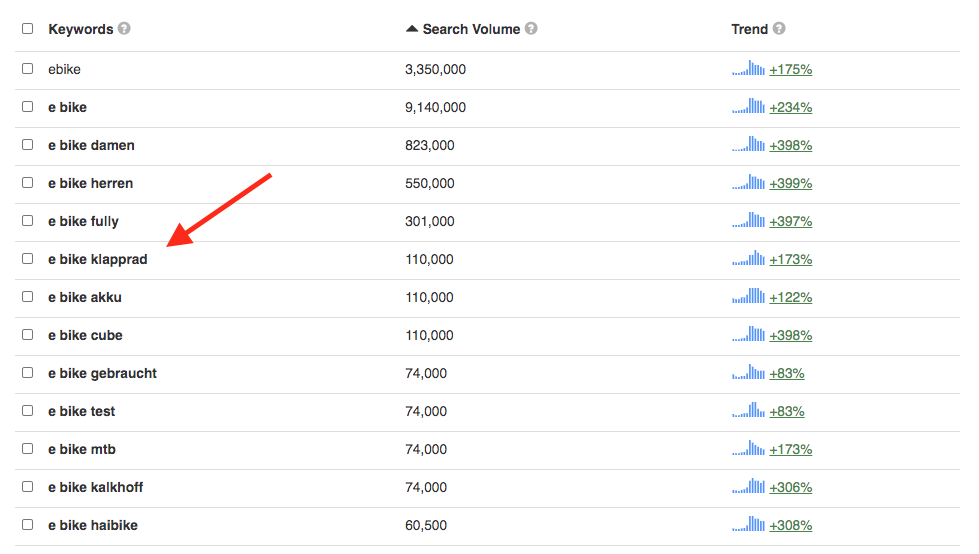
Task: Tick the checkbox next to e bike kalkhoff
Action: point(27,487)
